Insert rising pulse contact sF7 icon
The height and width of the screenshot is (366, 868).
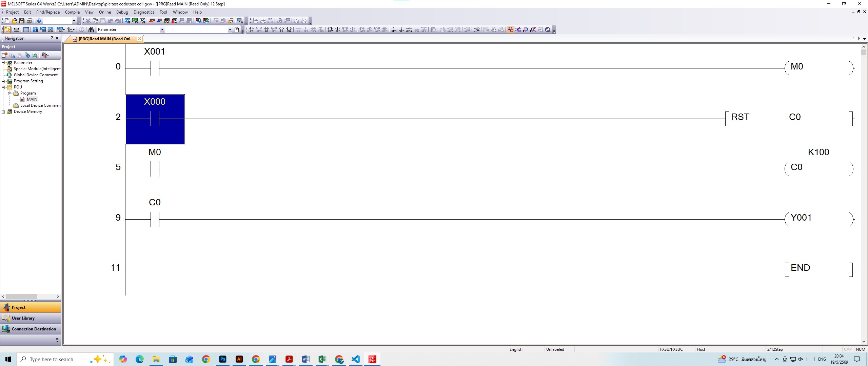coord(330,30)
